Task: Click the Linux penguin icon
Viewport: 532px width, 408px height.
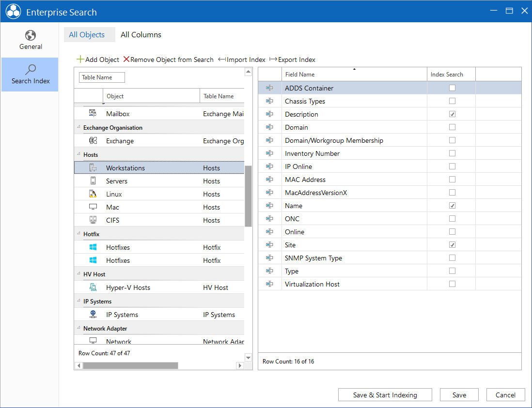Action: coord(93,194)
